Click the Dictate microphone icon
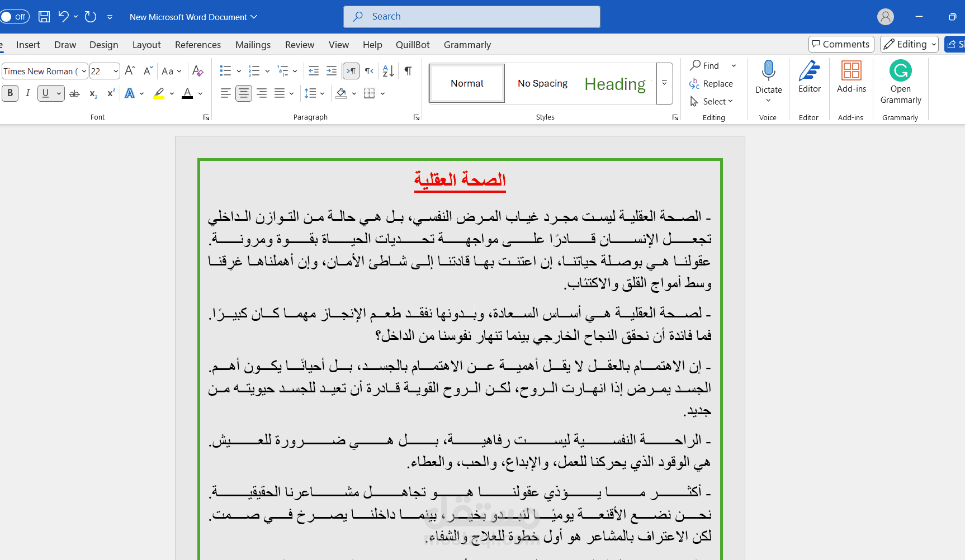This screenshot has height=560, width=965. pyautogui.click(x=769, y=72)
